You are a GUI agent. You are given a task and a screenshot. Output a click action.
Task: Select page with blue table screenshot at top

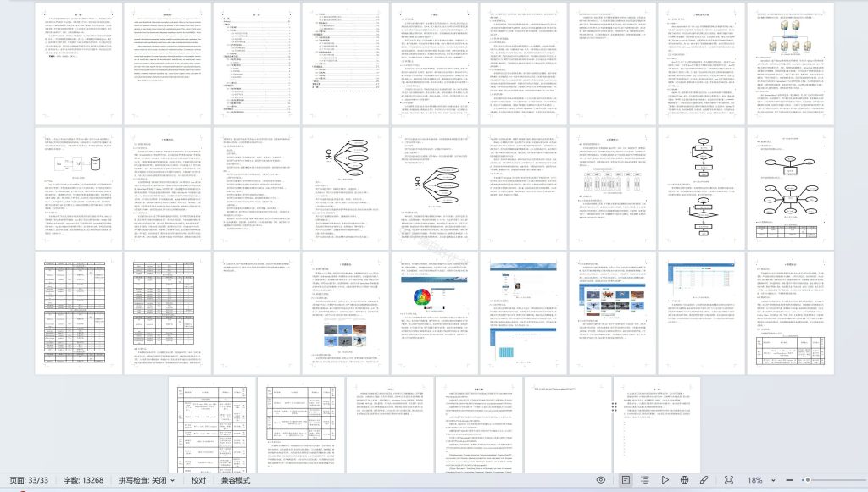click(701, 313)
